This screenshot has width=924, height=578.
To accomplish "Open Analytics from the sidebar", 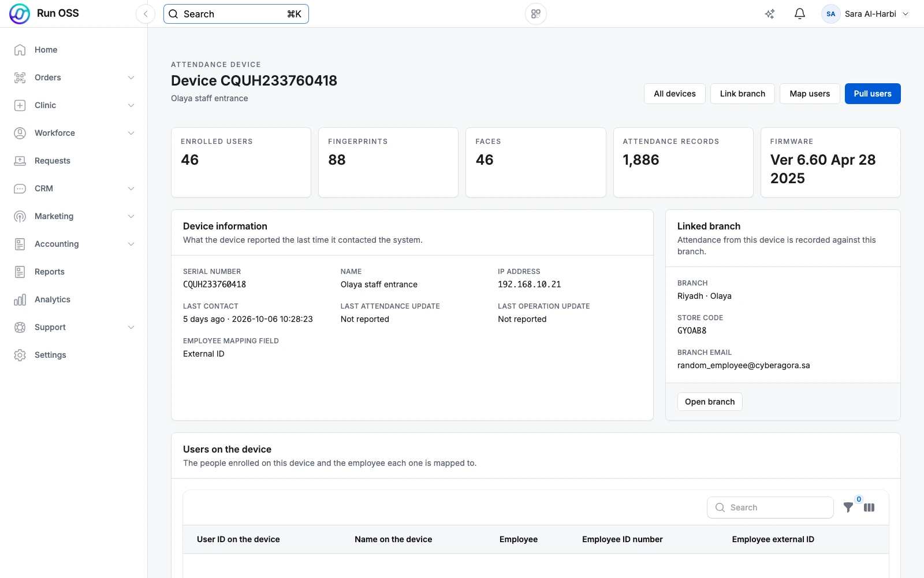I will point(74,299).
